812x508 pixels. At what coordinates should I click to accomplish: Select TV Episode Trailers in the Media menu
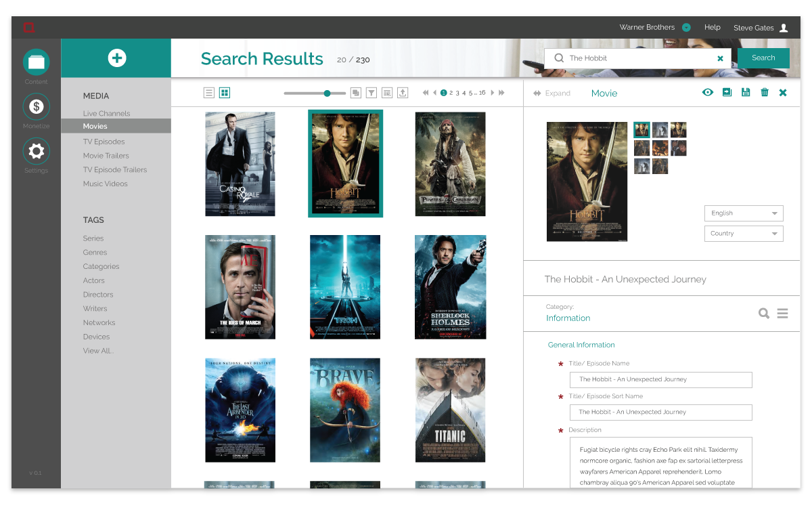coord(115,170)
